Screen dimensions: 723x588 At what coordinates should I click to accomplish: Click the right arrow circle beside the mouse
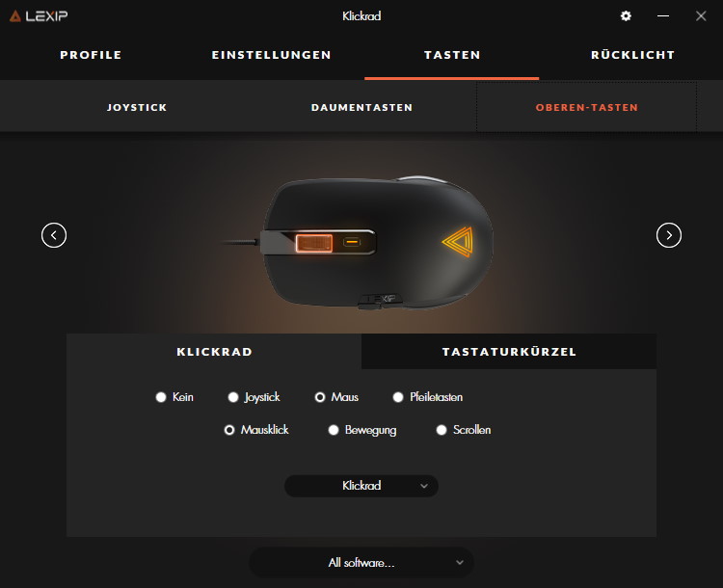pyautogui.click(x=669, y=235)
